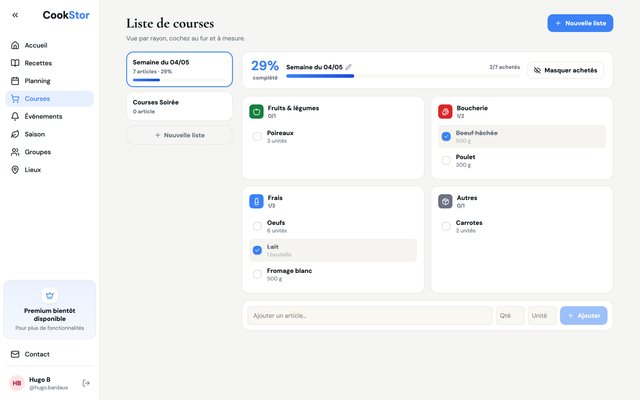The height and width of the screenshot is (400, 640).
Task: Select the Courses Soirée list card
Action: tap(180, 106)
